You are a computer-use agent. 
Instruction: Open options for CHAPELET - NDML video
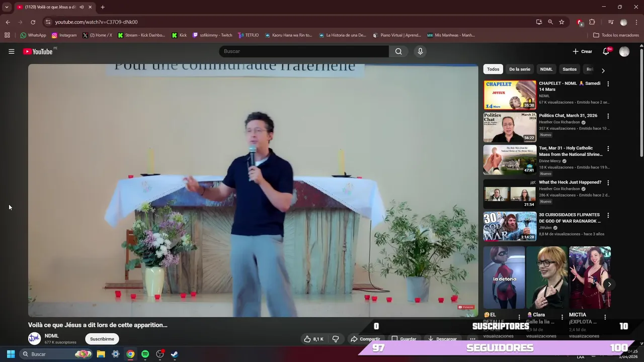click(x=608, y=84)
